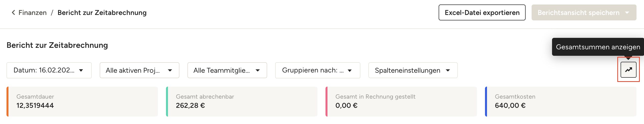The width and height of the screenshot is (644, 124).
Task: Click the back chevron before Finanzen
Action: click(x=13, y=12)
